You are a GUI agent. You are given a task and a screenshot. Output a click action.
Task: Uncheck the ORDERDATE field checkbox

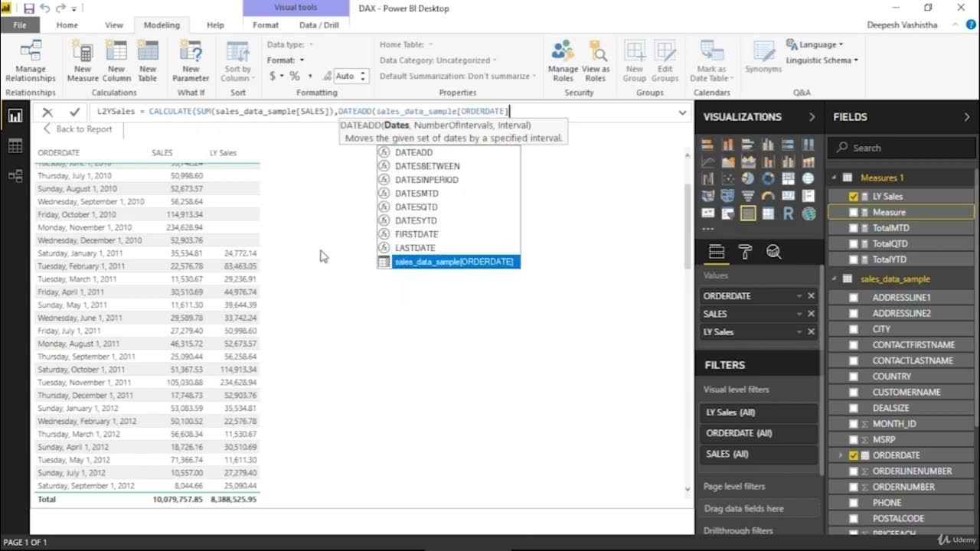point(854,455)
